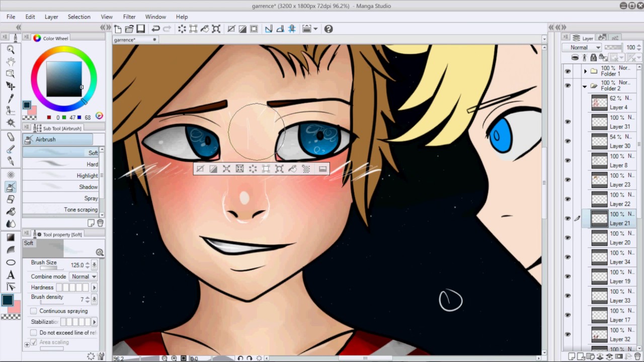Open the Edit menu
This screenshot has width=644, height=362.
(30, 17)
